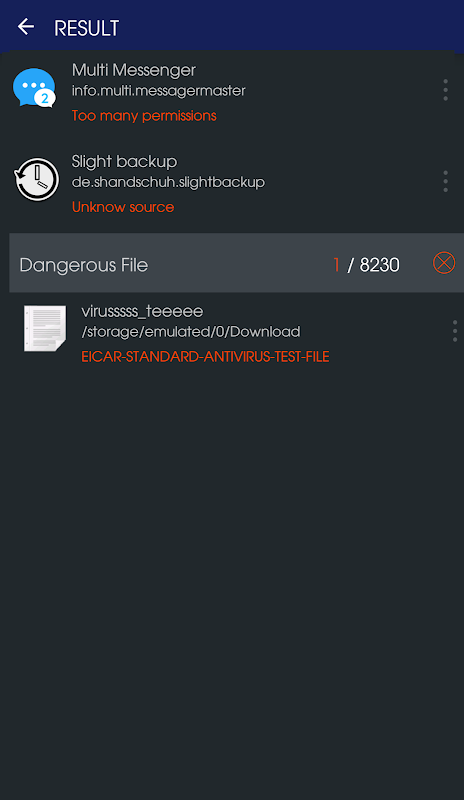Tap the de.shandschuh.slightbackup package name
Image resolution: width=464 pixels, height=800 pixels.
point(168,182)
